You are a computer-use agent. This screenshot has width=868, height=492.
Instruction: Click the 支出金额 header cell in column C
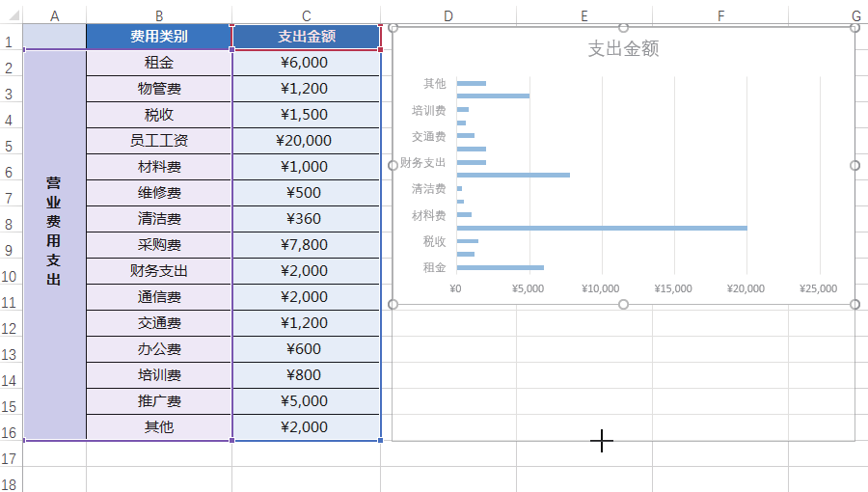coord(306,37)
